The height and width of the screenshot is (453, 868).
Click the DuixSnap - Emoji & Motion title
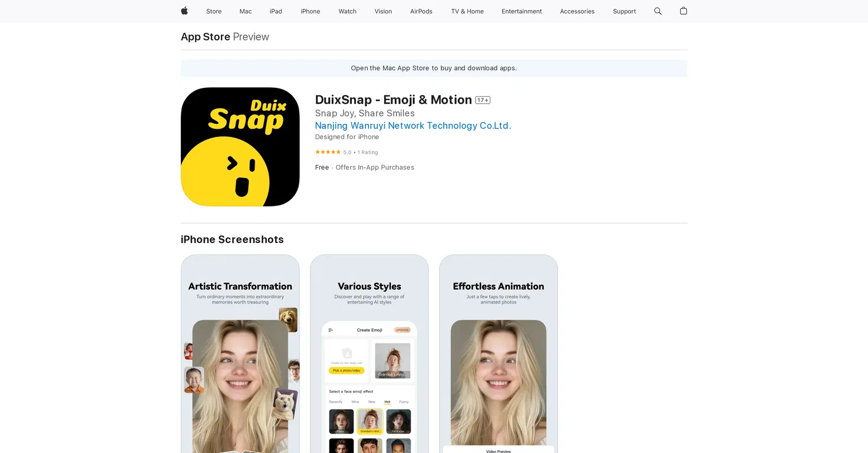(x=394, y=100)
